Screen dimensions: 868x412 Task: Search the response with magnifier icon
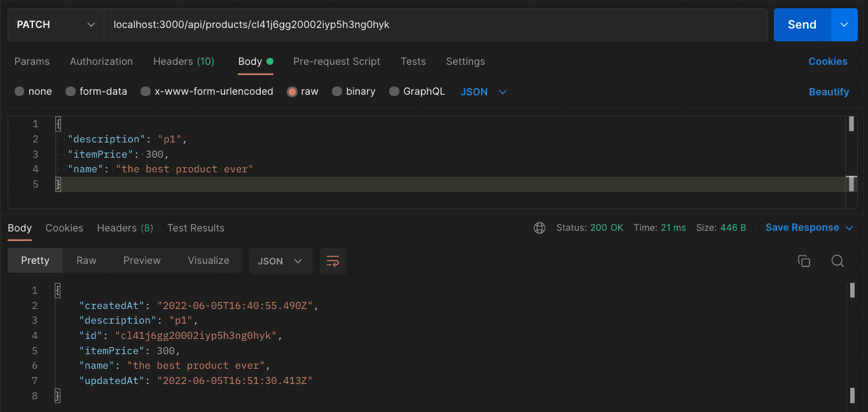tap(837, 261)
